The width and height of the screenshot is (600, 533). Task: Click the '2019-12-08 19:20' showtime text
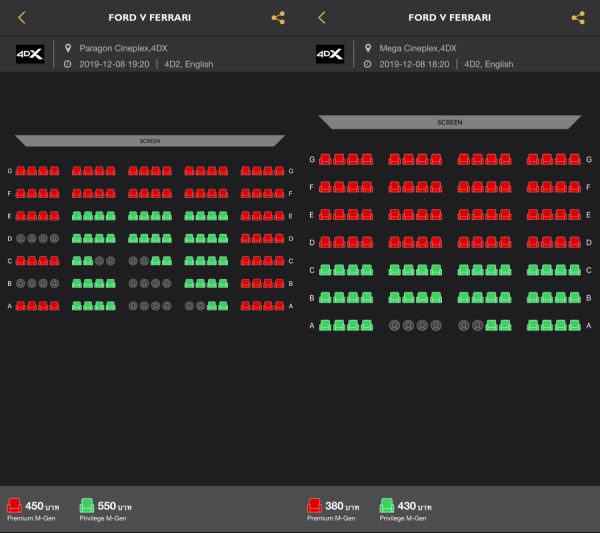click(x=114, y=64)
